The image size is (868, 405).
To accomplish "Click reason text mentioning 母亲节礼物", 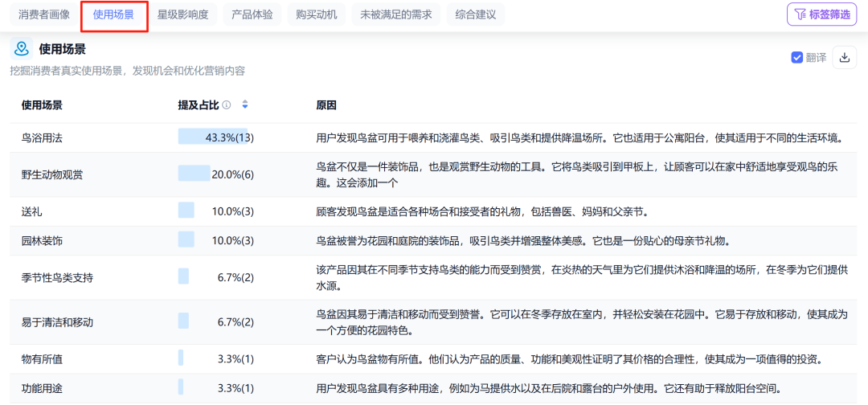I will click(524, 241).
